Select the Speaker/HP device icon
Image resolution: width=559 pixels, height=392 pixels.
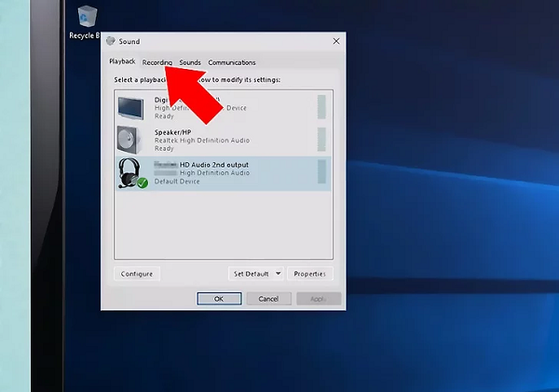point(130,140)
